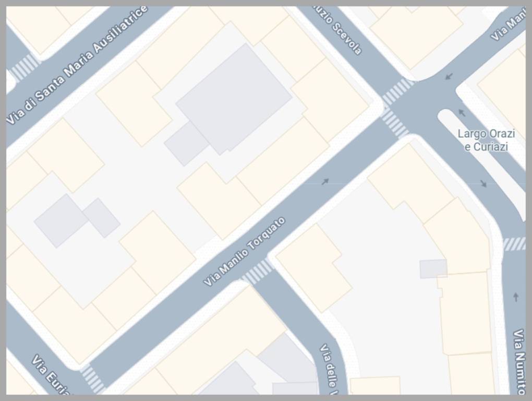Select the Via Manlio Torquato street label
Image resolution: width=532 pixels, height=401 pixels.
244,252
